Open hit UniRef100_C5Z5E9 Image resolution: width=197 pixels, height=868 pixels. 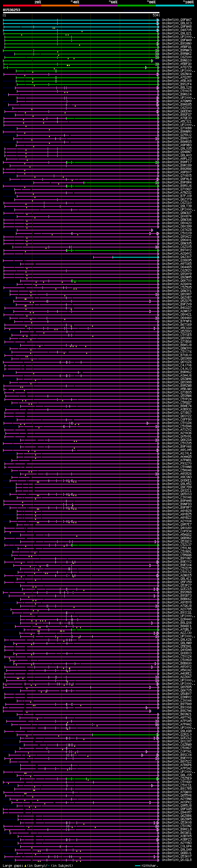pyautogui.click(x=177, y=779)
